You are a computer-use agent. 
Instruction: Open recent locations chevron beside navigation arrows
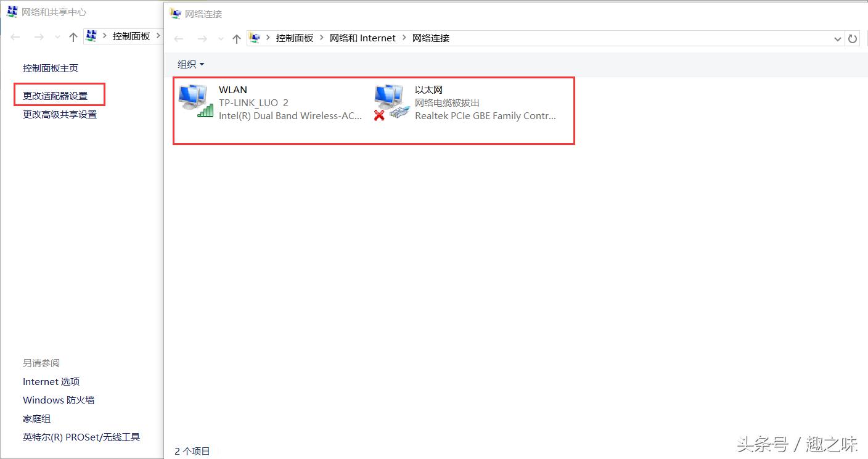(x=221, y=38)
